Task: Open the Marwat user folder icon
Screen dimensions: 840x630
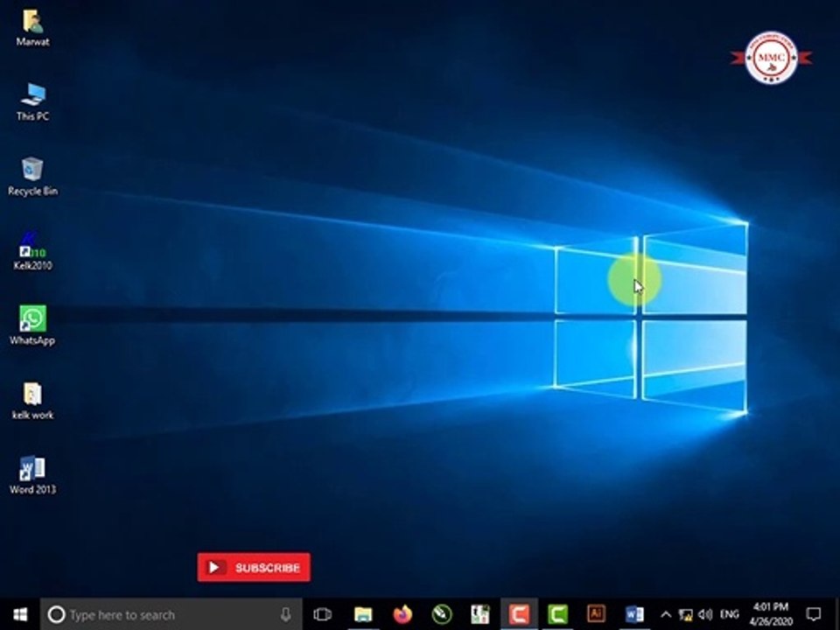Action: (32, 28)
